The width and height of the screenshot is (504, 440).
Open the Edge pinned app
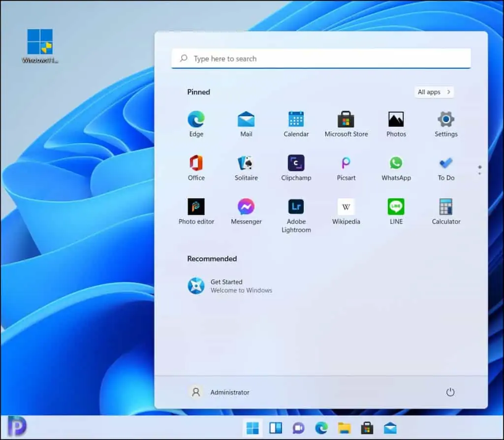pos(196,124)
